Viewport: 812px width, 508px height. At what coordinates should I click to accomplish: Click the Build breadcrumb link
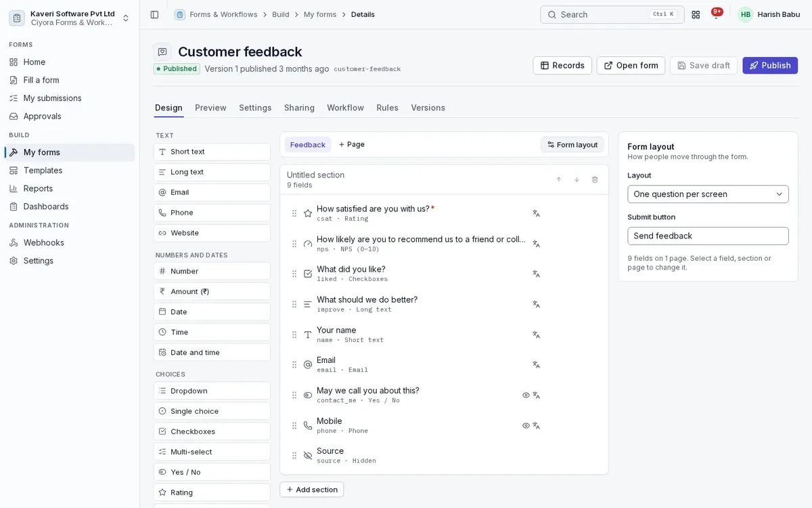click(281, 14)
